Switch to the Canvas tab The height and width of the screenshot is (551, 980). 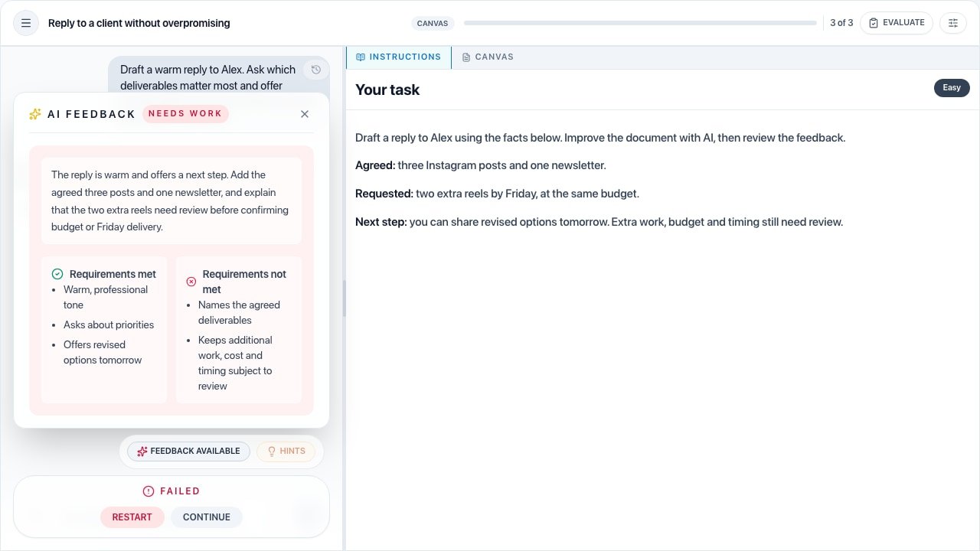click(488, 57)
